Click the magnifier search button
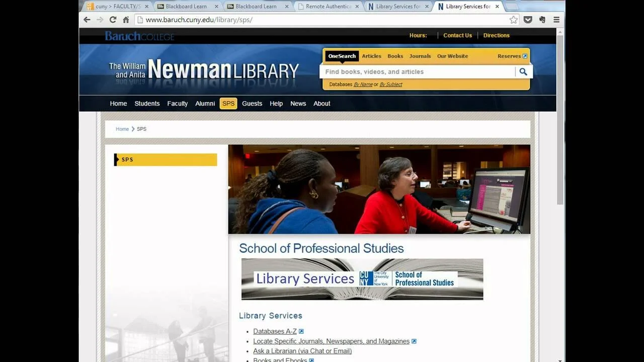Screen dimensions: 644x362 (523, 71)
